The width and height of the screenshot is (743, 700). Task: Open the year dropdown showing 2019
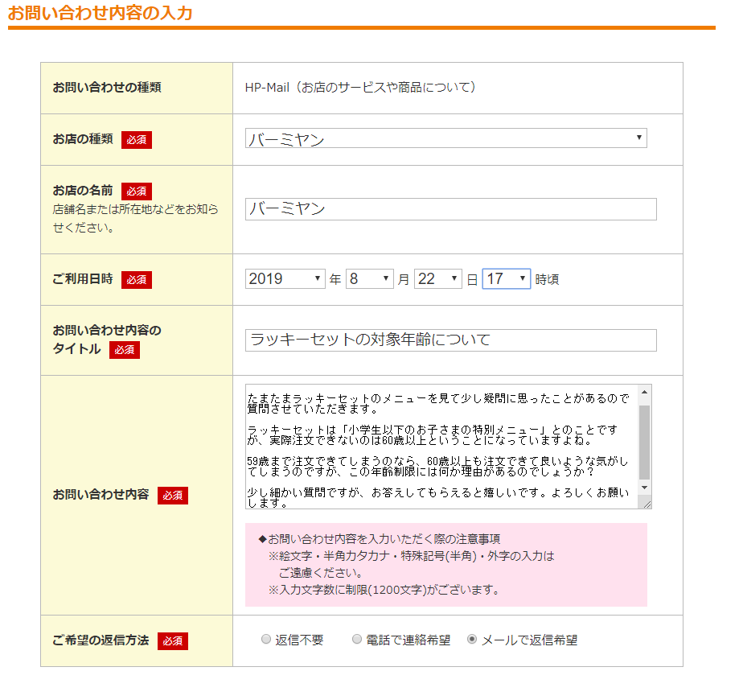click(x=285, y=279)
